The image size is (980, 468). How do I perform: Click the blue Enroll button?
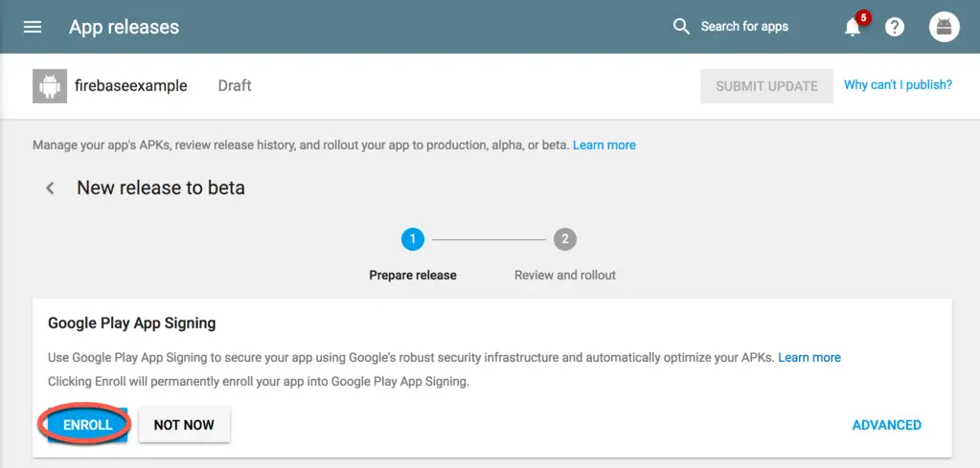tap(87, 425)
